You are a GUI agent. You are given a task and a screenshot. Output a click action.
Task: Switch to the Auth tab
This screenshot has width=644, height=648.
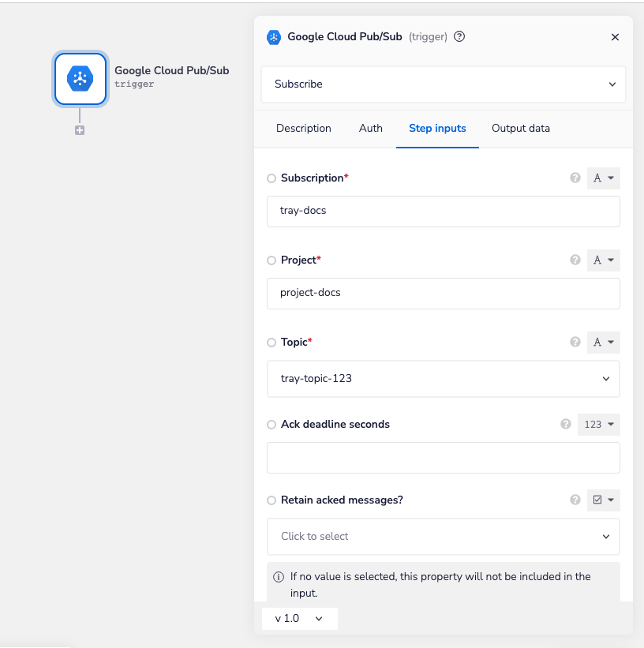pyautogui.click(x=370, y=128)
